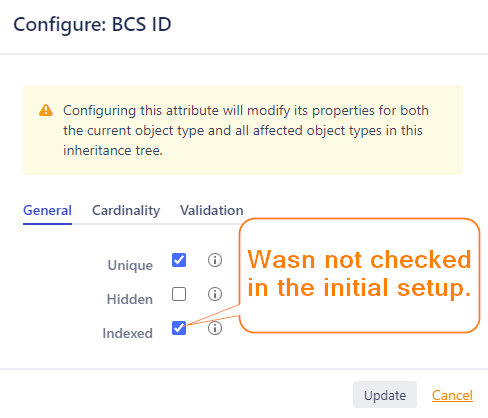Enable the Hidden checkbox

[x=179, y=294]
